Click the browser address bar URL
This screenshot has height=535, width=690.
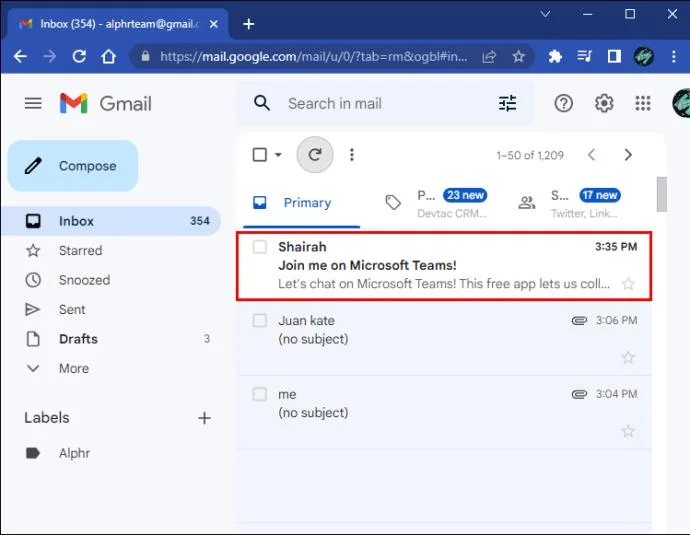click(x=313, y=56)
